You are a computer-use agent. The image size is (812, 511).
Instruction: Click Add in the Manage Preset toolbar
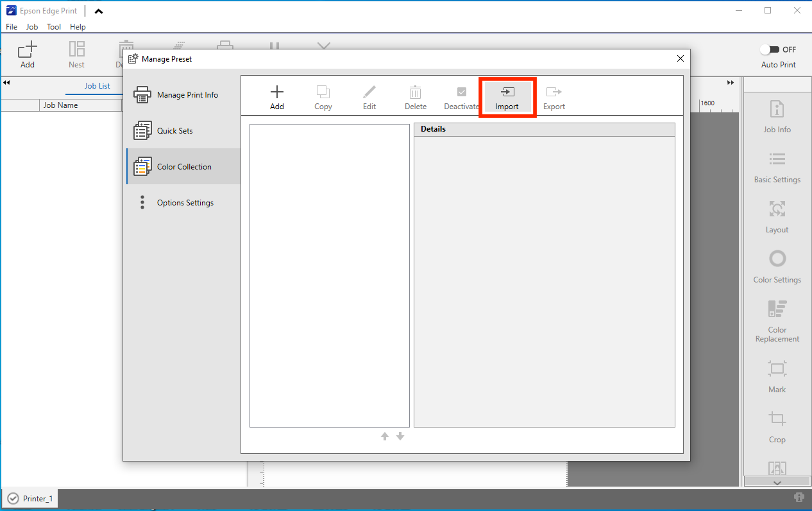(277, 98)
